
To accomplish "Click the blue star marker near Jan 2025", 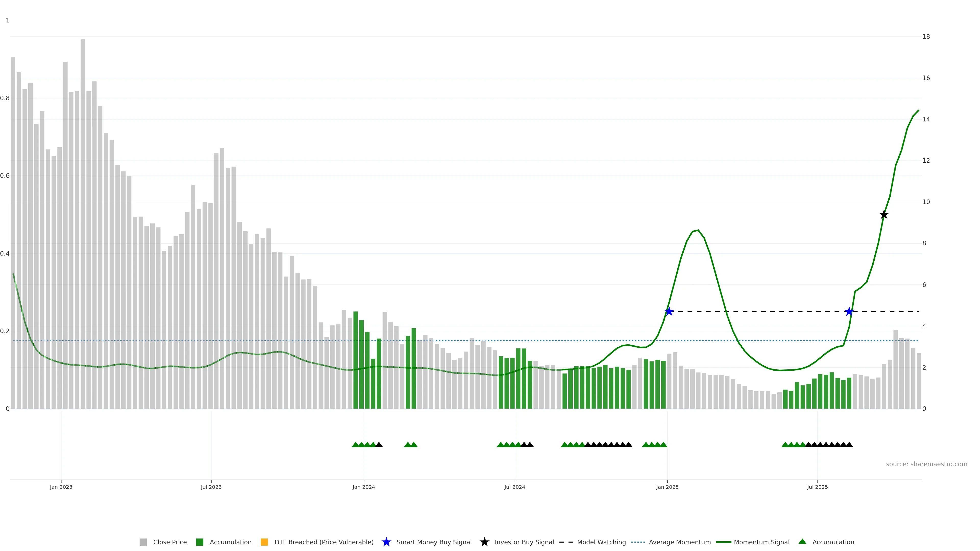I will coord(669,311).
